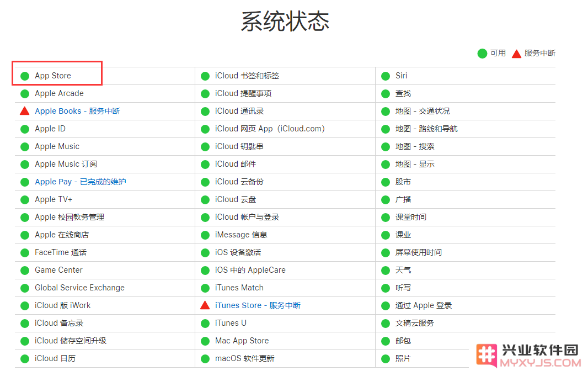Click the green dot beside iCloud 云盘
The width and height of the screenshot is (588, 376).
pyautogui.click(x=205, y=200)
